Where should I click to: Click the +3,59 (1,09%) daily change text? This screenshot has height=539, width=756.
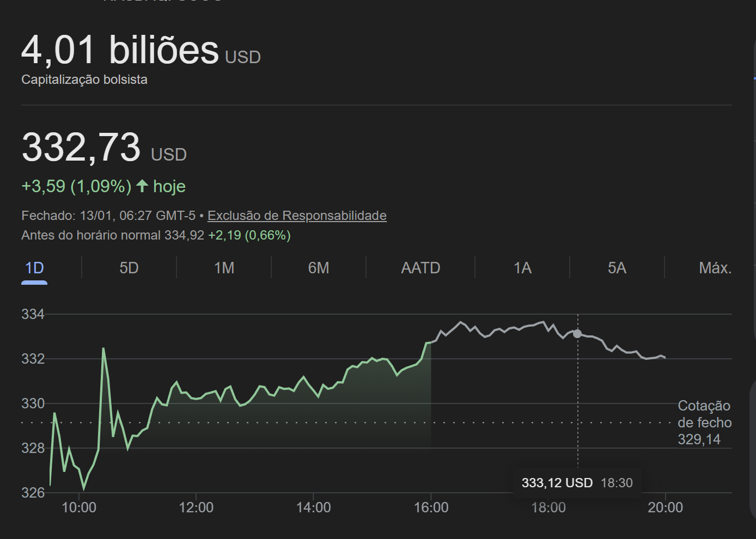click(76, 186)
